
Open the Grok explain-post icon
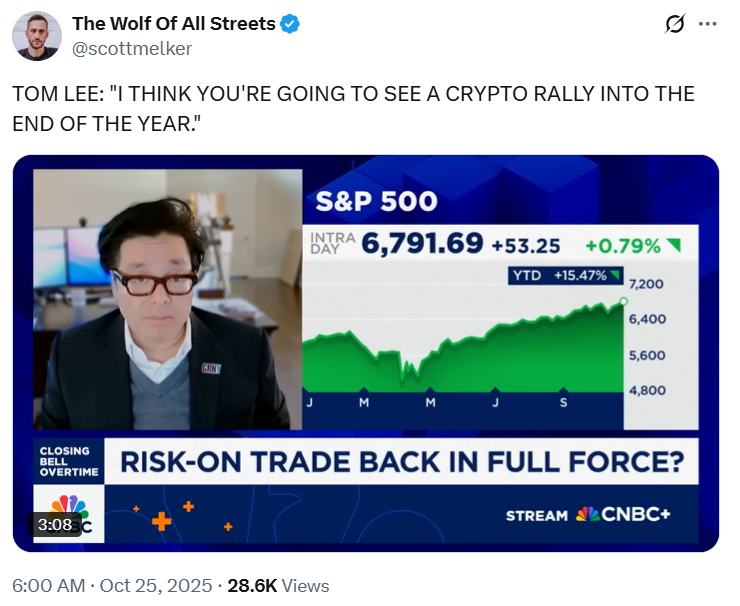click(x=674, y=24)
